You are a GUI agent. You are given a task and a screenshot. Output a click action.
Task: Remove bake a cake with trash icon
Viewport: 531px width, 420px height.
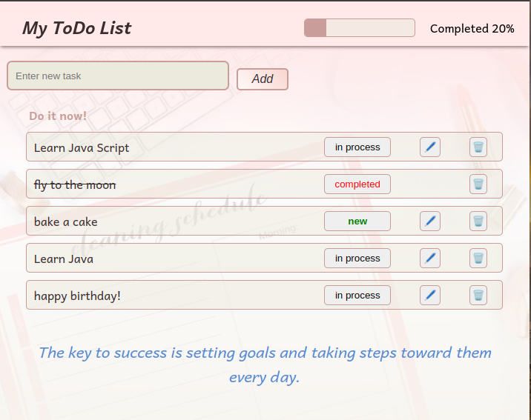(478, 221)
